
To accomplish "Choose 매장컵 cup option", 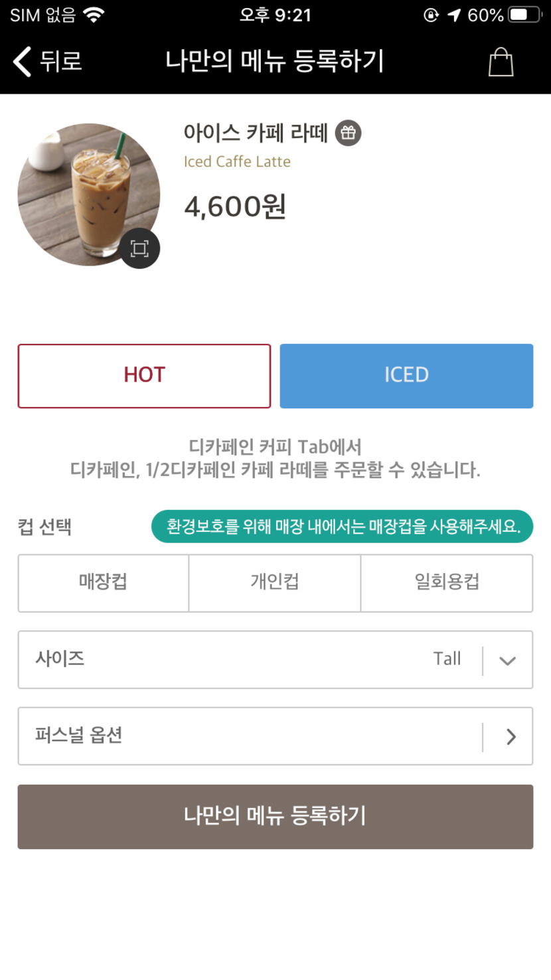I will coord(103,583).
